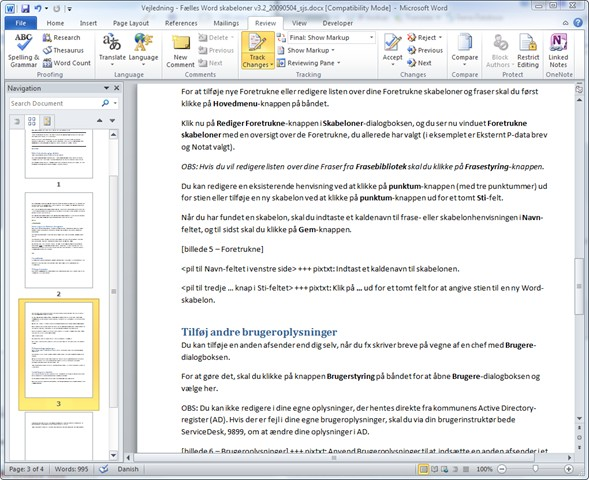589x480 pixels.
Task: Switch to page thumbnails browse view
Action: coord(32,121)
